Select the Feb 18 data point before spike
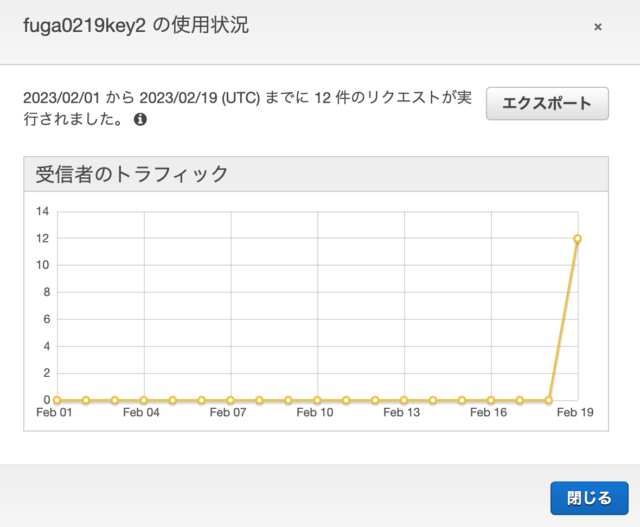640x527 pixels. pos(549,400)
